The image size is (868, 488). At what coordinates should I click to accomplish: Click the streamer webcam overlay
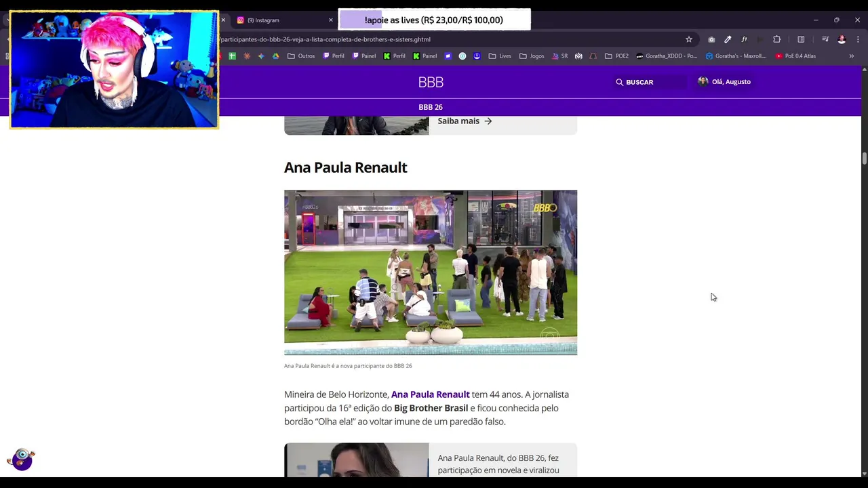tap(114, 69)
